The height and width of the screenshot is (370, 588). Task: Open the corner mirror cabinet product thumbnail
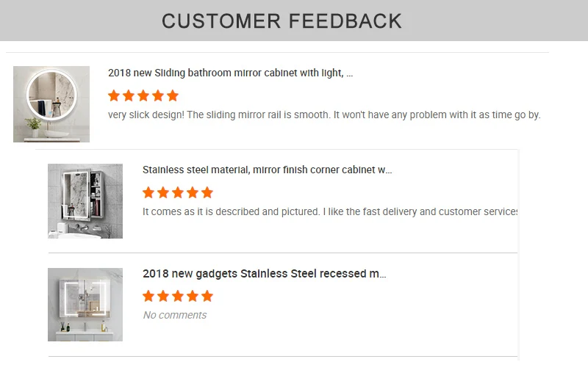pos(85,201)
